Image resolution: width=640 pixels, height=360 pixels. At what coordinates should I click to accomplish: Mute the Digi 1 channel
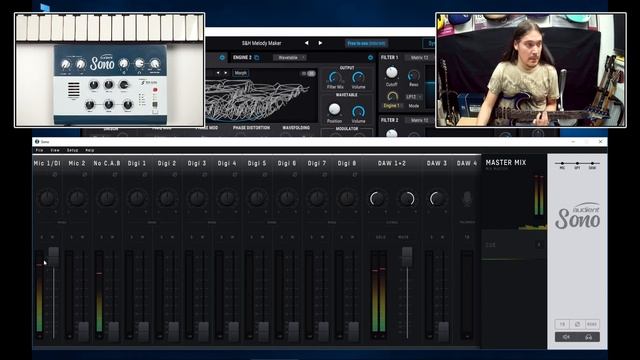[142, 237]
